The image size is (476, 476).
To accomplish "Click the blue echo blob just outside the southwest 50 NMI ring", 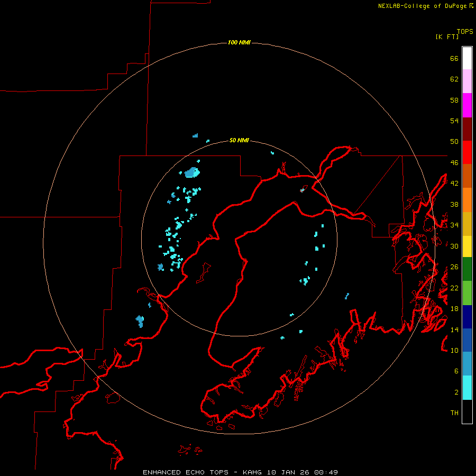I will [140, 321].
